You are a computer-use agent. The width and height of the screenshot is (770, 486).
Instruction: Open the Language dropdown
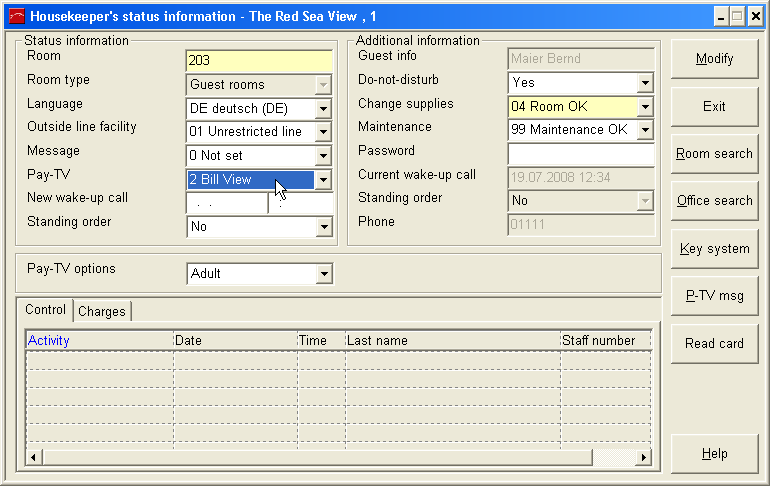coord(323,109)
